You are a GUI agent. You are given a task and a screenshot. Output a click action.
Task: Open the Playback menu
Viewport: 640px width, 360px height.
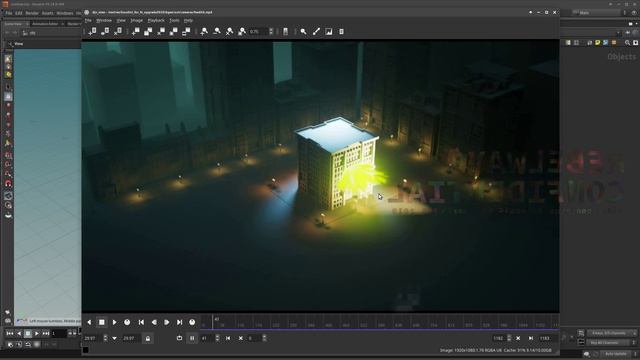coord(156,20)
